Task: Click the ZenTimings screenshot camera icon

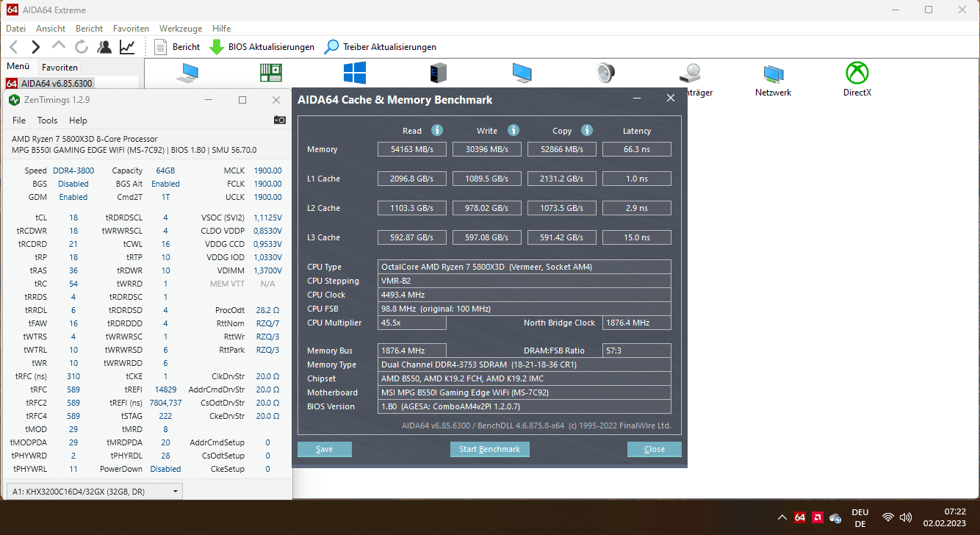Action: (x=280, y=120)
